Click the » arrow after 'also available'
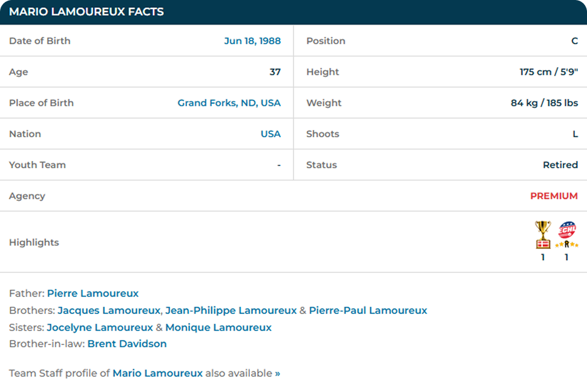Image resolution: width=587 pixels, height=392 pixels. point(278,373)
